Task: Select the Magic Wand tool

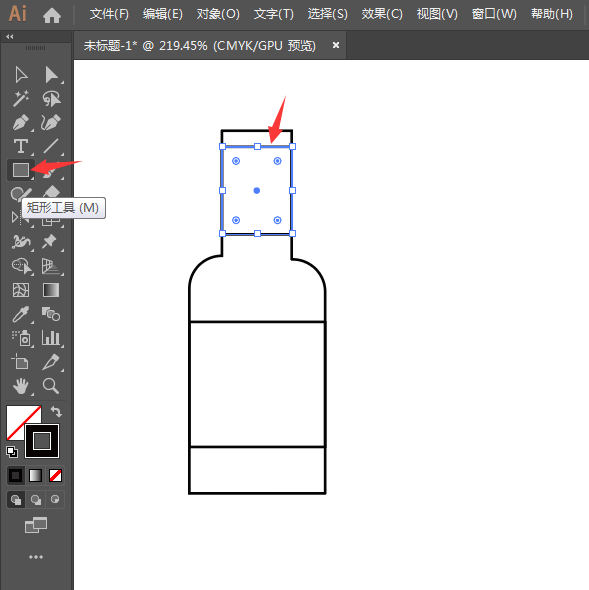Action: [21, 99]
